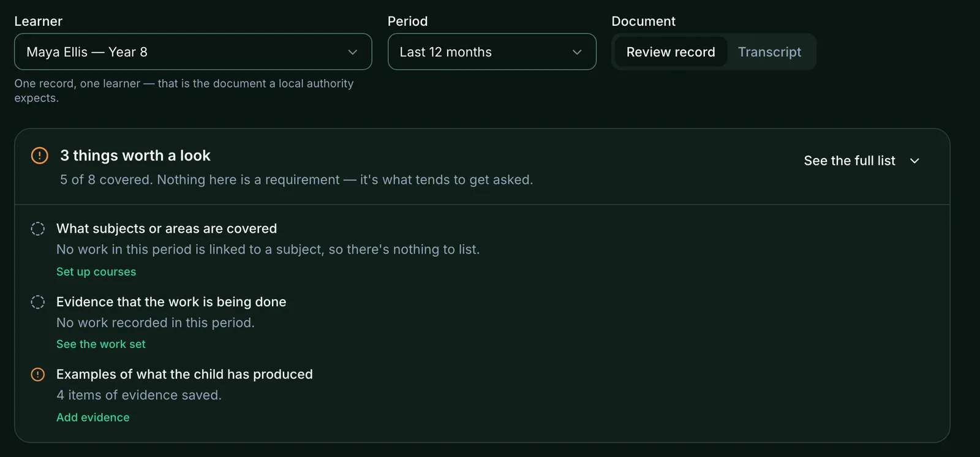Click the text '5 of 8 covered. Nothing here is a requirement'
This screenshot has height=457, width=980.
point(200,179)
